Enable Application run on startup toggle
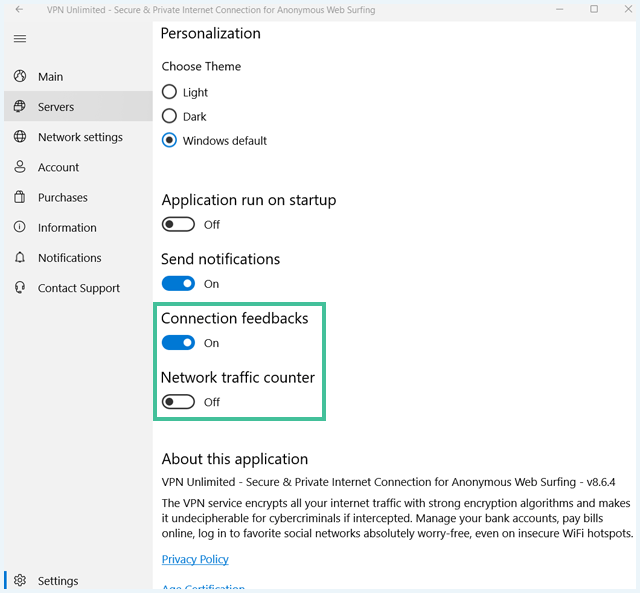The width and height of the screenshot is (640, 593). (178, 224)
